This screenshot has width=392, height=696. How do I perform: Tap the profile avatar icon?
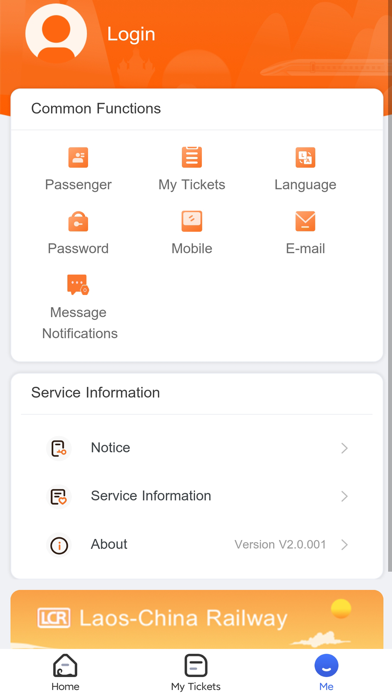pyautogui.click(x=56, y=33)
